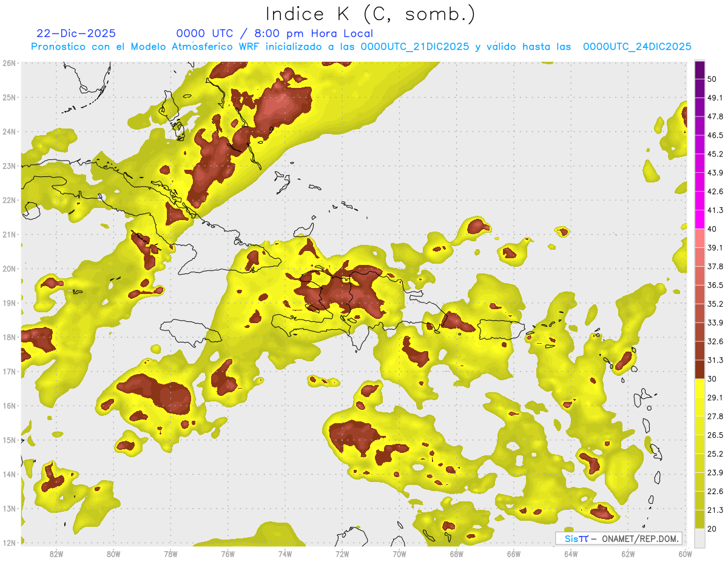Viewport: 728px width, 562px height.
Task: Click the "31.3" colorbar value
Action: [x=715, y=360]
